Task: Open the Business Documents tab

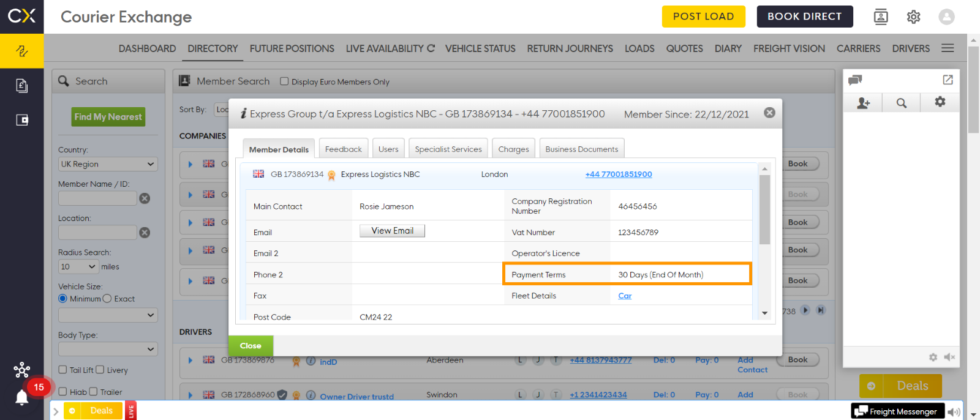Action: click(581, 149)
